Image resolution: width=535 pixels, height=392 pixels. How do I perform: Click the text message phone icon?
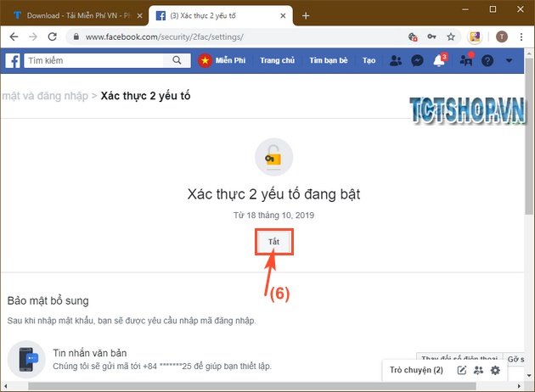[26, 359]
